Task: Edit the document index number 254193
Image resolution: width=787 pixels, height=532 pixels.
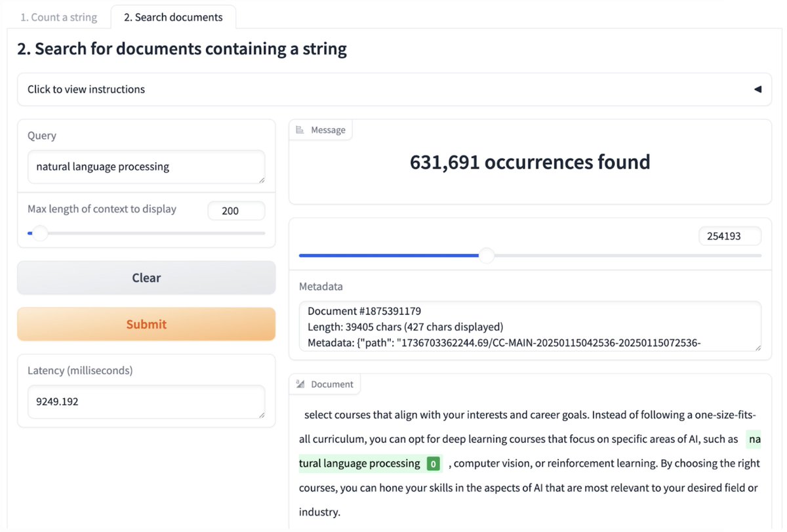Action: point(729,236)
